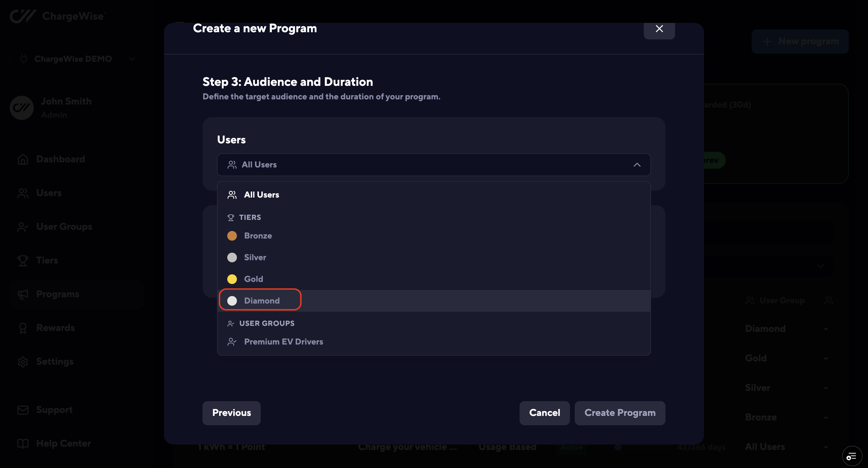
Task: Close the Create a new Program modal
Action: coord(659,29)
